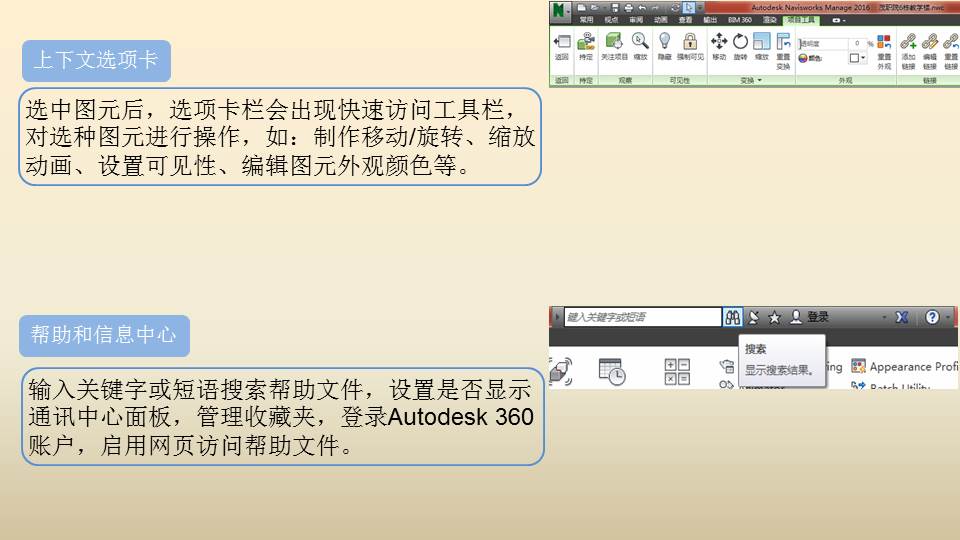Click the 缩放 zoom magnifier icon
Image resolution: width=960 pixels, height=540 pixels.
[640, 41]
